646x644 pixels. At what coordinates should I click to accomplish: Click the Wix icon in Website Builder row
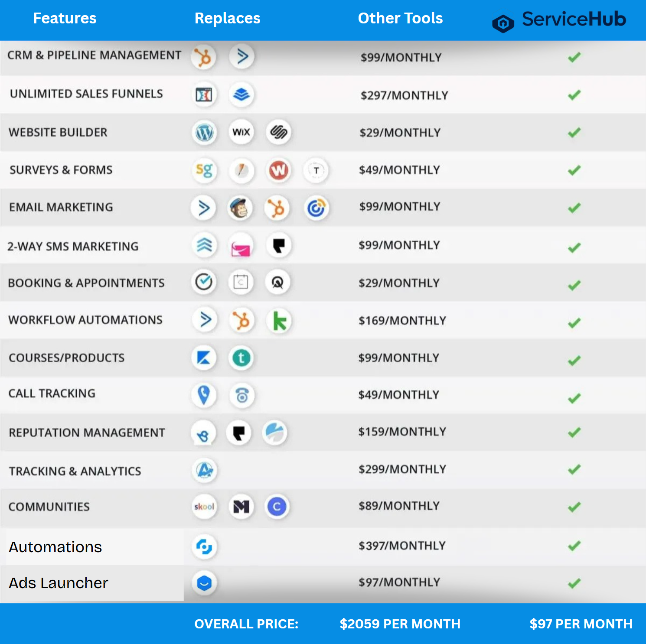[241, 132]
